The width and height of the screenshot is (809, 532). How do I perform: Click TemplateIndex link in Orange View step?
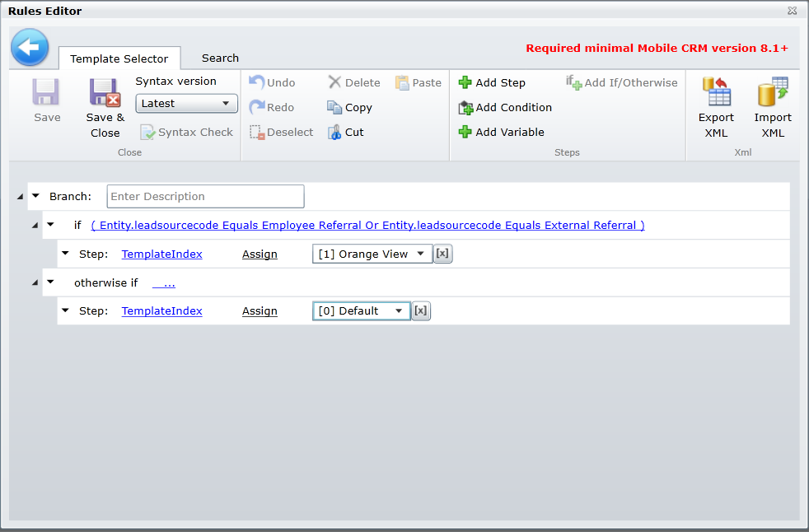click(x=162, y=254)
